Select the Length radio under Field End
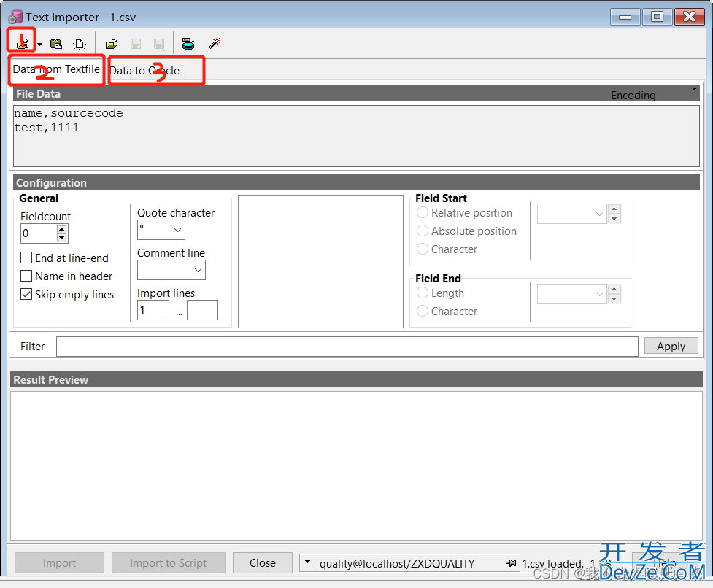This screenshot has width=713, height=588. 423,293
